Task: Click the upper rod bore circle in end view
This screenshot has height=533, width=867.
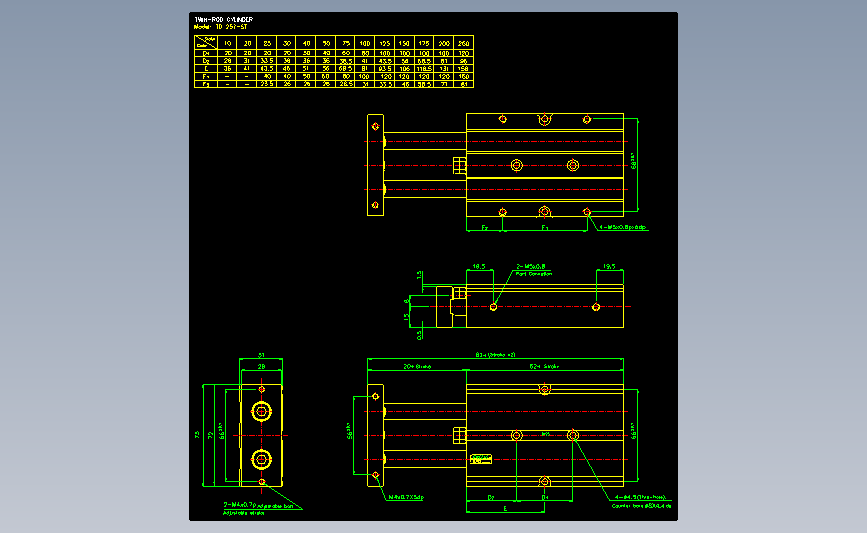Action: coord(262,411)
